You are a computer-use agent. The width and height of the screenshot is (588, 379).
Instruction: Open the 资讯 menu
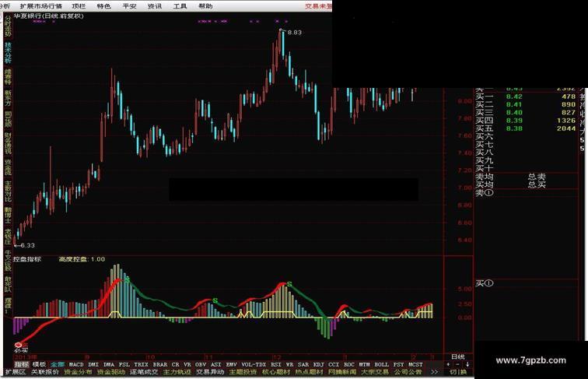[155, 6]
